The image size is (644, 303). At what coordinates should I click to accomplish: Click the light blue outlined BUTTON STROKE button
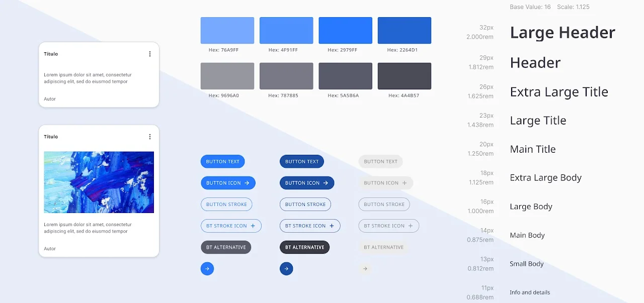pos(226,205)
